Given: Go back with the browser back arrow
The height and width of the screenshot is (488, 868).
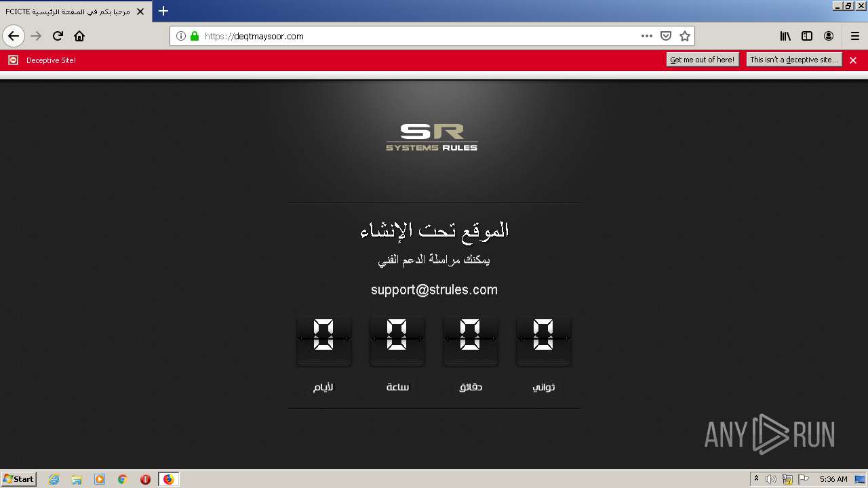Looking at the screenshot, I should [14, 36].
